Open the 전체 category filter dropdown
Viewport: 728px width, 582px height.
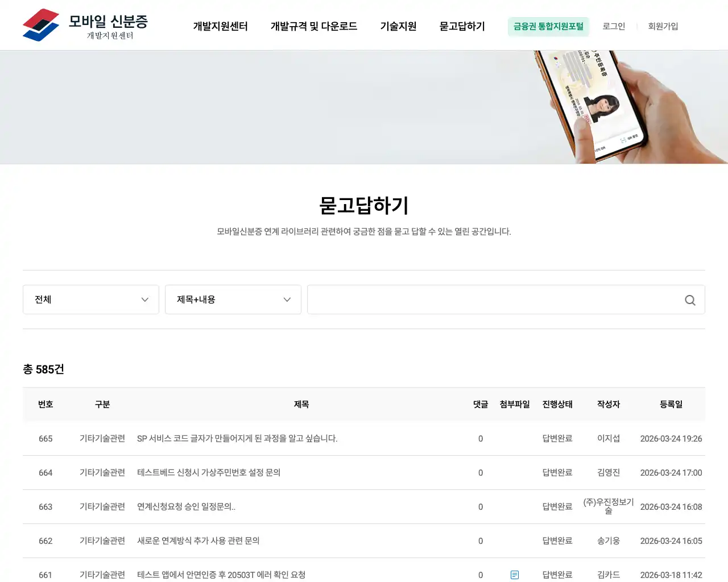click(91, 300)
